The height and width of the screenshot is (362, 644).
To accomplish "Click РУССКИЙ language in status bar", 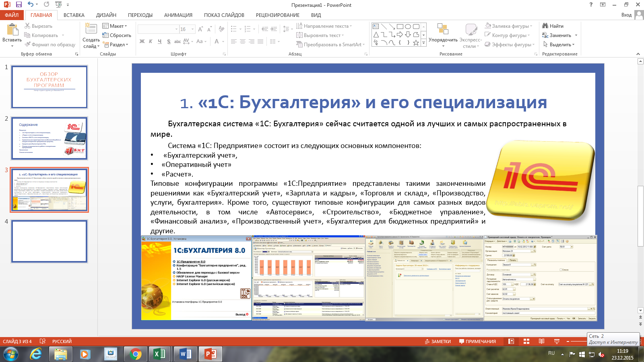I will click(62, 341).
